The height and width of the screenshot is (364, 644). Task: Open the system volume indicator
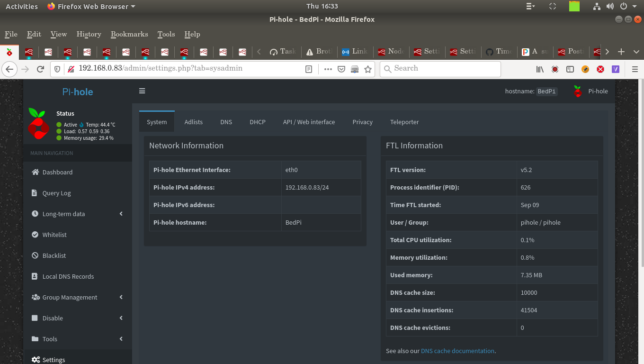point(610,7)
